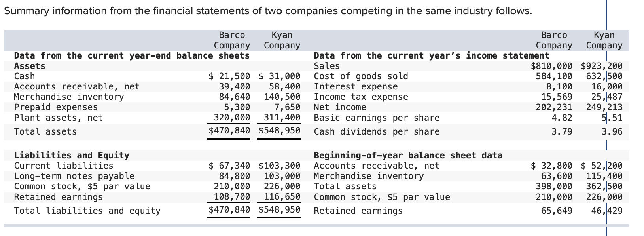644x236 pixels.
Task: Click the 'Liabilities and Equity' heading
Action: click(72, 155)
